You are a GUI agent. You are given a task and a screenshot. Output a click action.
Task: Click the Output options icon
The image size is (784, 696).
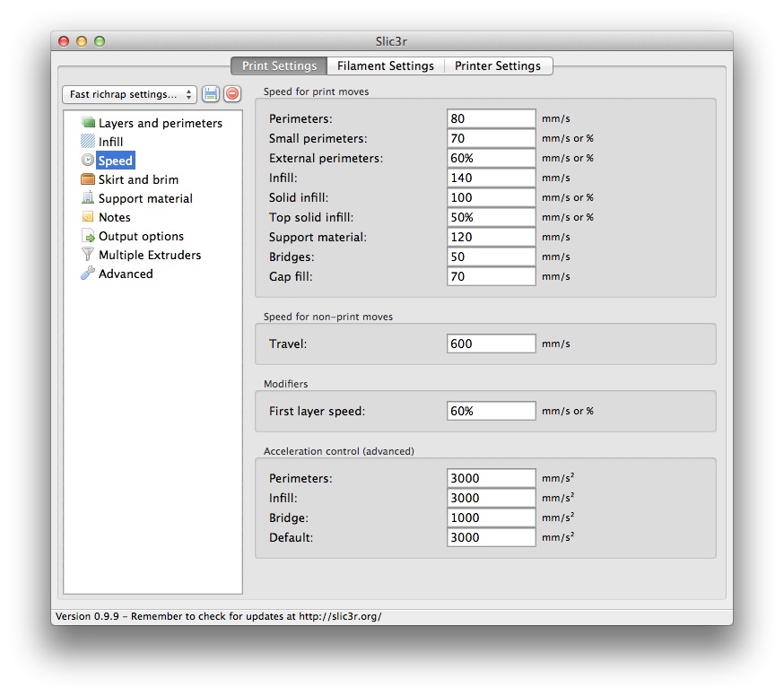88,236
